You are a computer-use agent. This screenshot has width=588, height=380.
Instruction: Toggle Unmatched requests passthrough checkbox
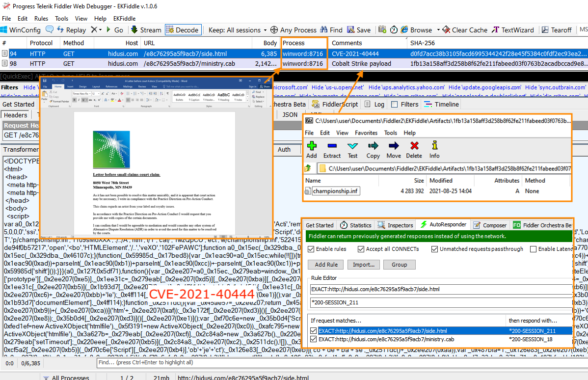(435, 249)
